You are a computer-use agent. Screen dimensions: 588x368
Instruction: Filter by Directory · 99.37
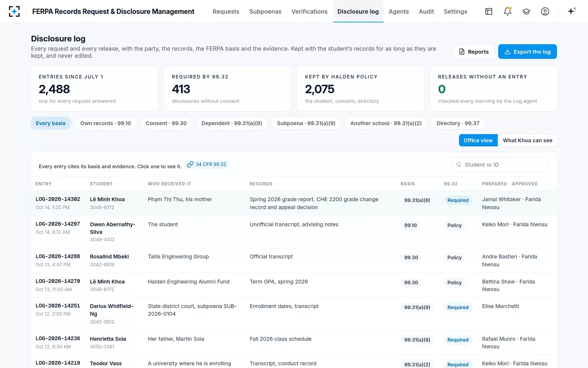coord(458,123)
